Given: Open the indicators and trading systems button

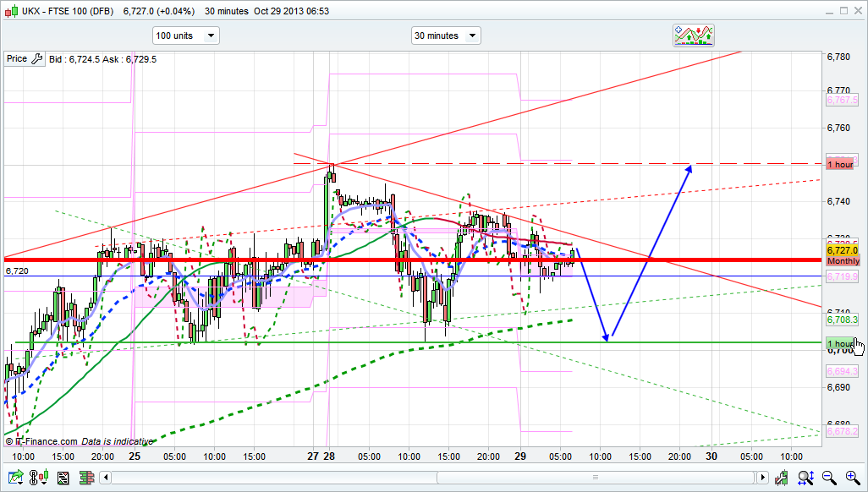Looking at the screenshot, I should pyautogui.click(x=693, y=35).
